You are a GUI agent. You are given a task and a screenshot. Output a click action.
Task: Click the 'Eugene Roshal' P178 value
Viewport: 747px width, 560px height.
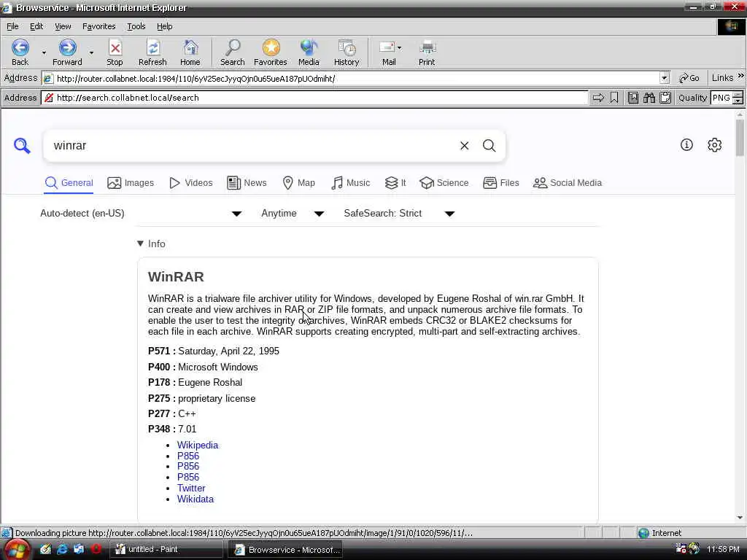(x=210, y=382)
